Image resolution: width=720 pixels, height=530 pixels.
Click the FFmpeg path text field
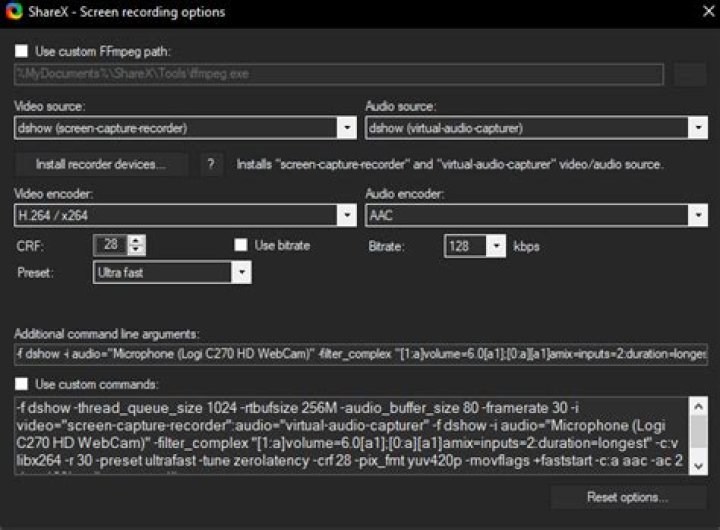[339, 74]
